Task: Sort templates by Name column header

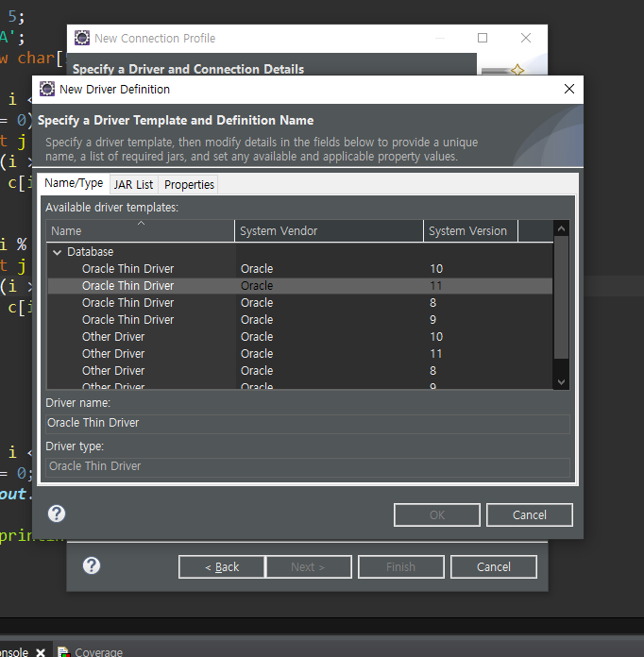Action: pos(140,231)
